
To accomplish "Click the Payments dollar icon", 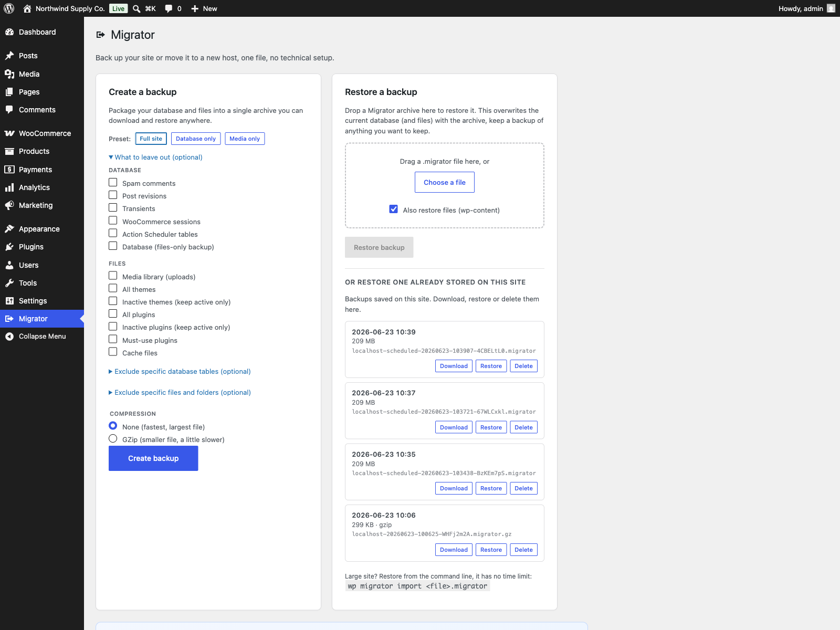I will [x=9, y=170].
